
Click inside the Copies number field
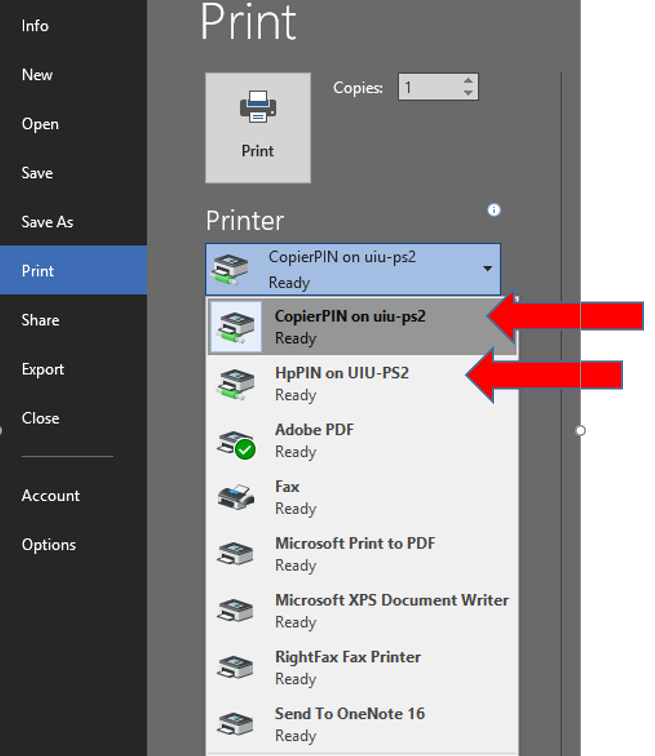click(x=427, y=88)
